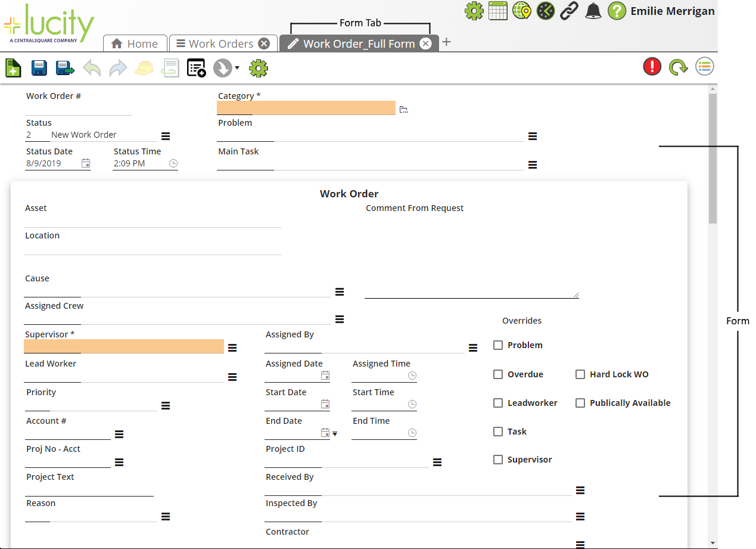Screen dimensions: 756x549
Task: Enable the Hard Lock WO override
Action: tap(580, 374)
